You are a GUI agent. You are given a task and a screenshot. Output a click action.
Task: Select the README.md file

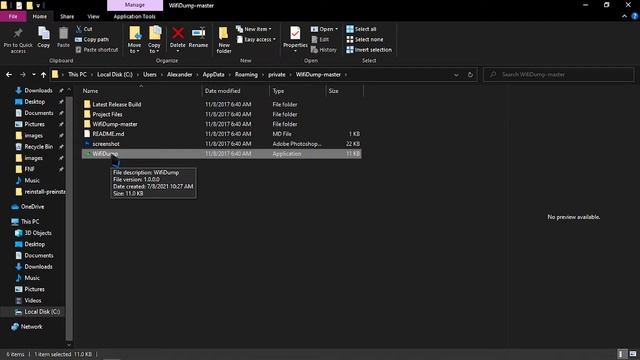point(222,134)
